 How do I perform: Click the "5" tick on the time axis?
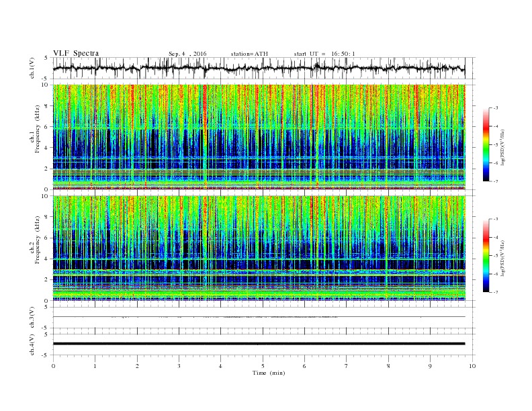pyautogui.click(x=263, y=366)
